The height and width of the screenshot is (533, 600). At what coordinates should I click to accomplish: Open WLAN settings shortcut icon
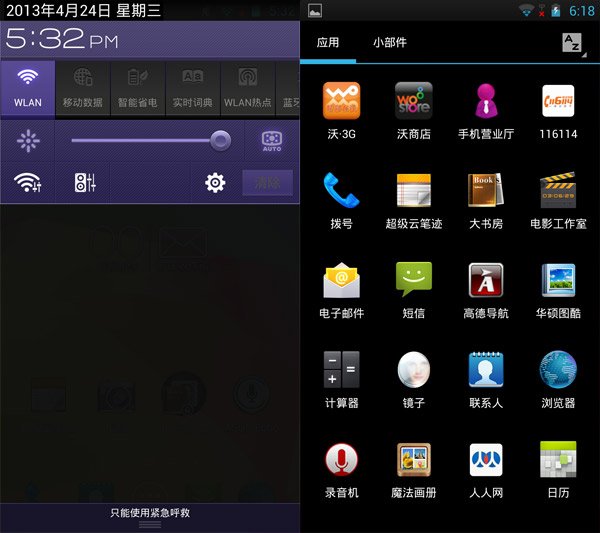tap(28, 183)
